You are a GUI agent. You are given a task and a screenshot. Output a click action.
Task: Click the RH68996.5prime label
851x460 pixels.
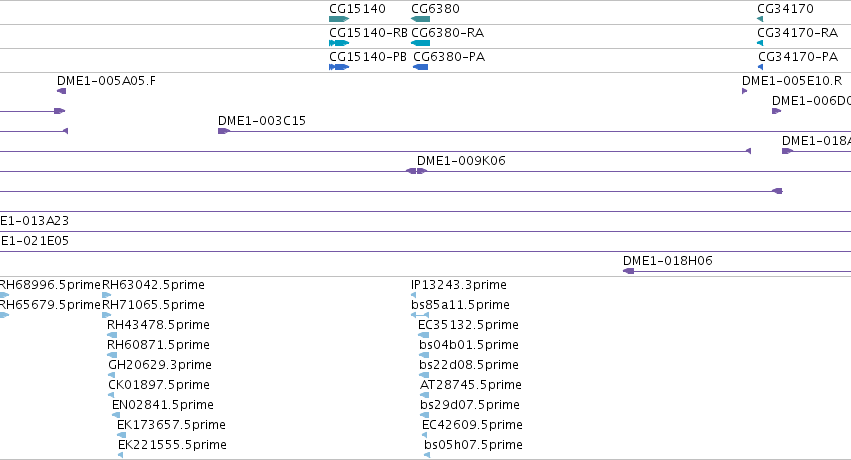pos(50,285)
